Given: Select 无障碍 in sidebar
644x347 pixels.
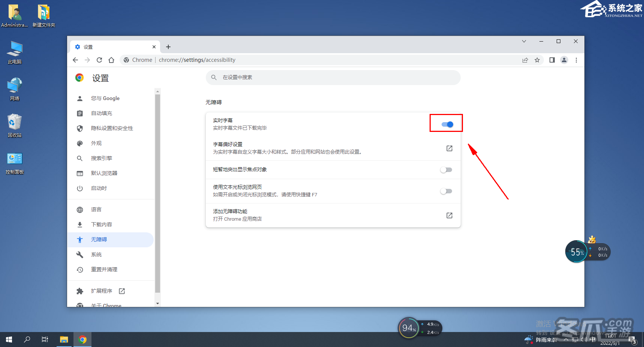Looking at the screenshot, I should (x=111, y=239).
